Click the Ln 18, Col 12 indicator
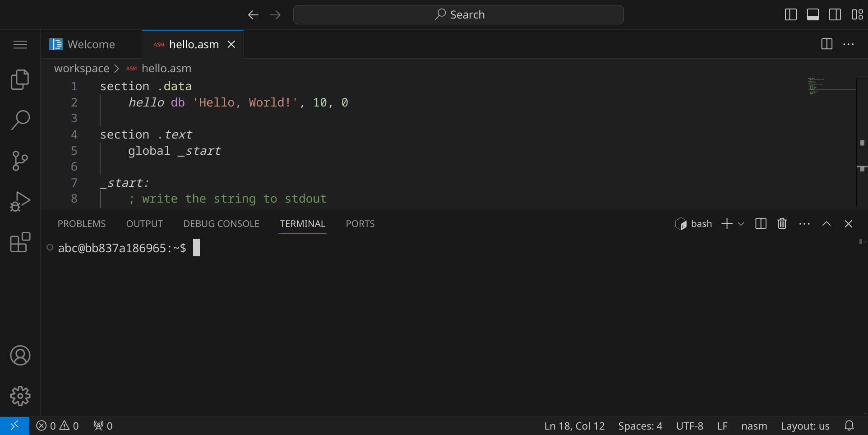 (x=574, y=426)
